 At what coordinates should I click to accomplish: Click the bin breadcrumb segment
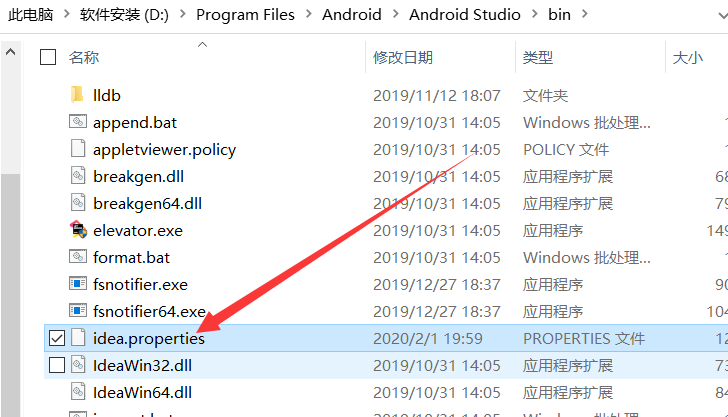coord(559,14)
